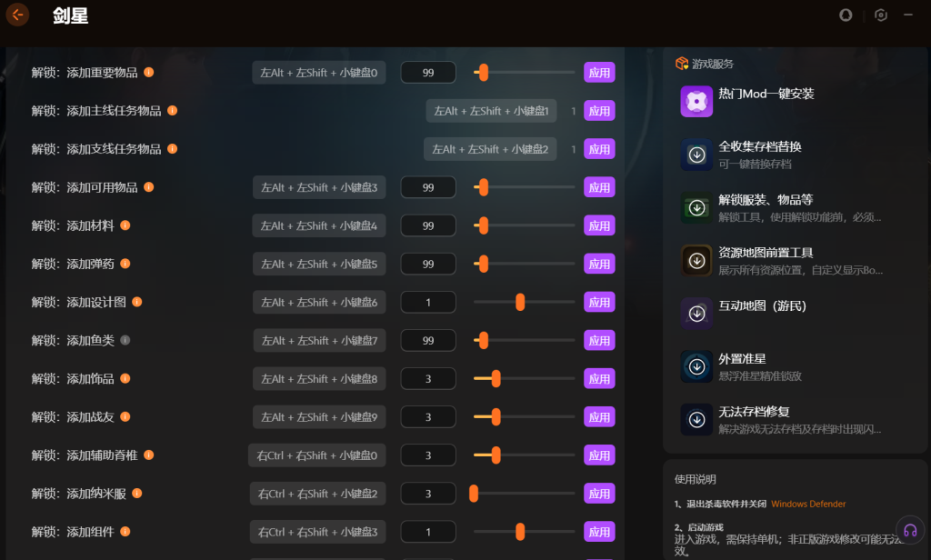Apply the 添加材料 cheat
This screenshot has height=560, width=931.
click(599, 225)
